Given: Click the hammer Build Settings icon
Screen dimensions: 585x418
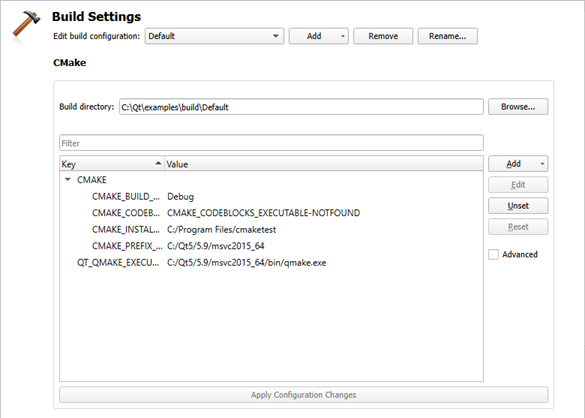Looking at the screenshot, I should [x=26, y=27].
